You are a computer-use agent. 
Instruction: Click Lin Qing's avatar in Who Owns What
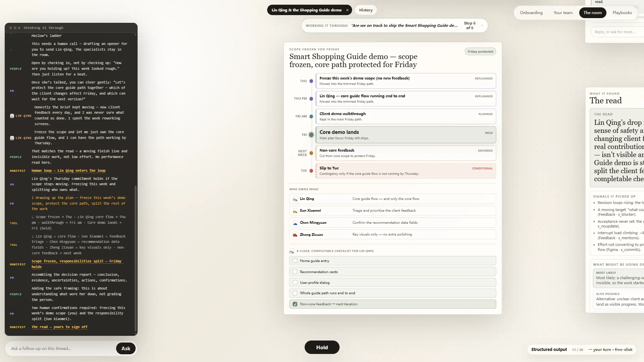pyautogui.click(x=295, y=199)
